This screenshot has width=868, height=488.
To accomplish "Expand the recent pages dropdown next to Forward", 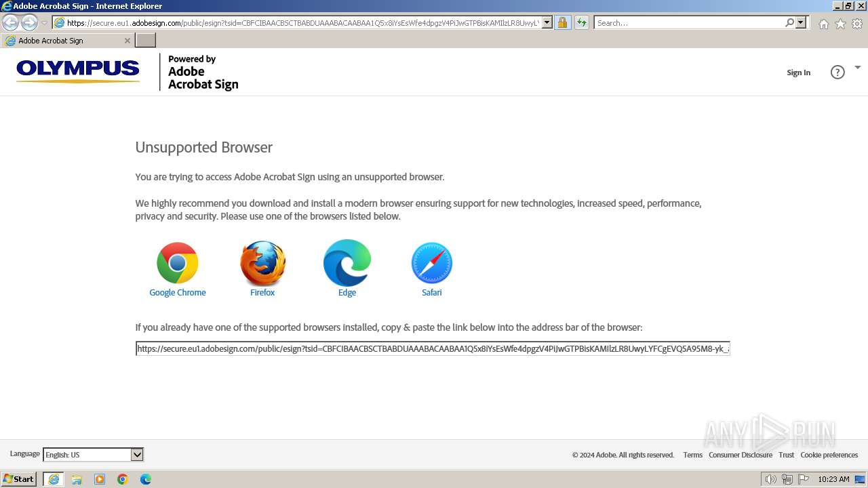I will (x=44, y=23).
